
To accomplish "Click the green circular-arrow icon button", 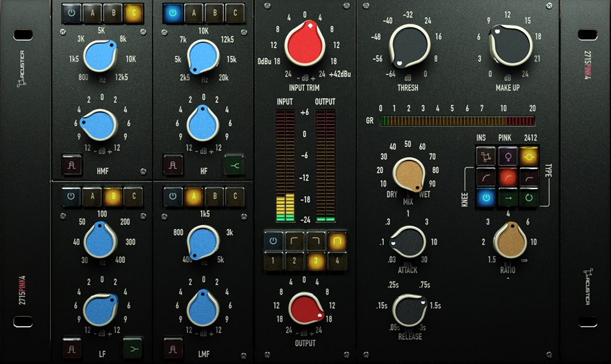I will pyautogui.click(x=529, y=198).
